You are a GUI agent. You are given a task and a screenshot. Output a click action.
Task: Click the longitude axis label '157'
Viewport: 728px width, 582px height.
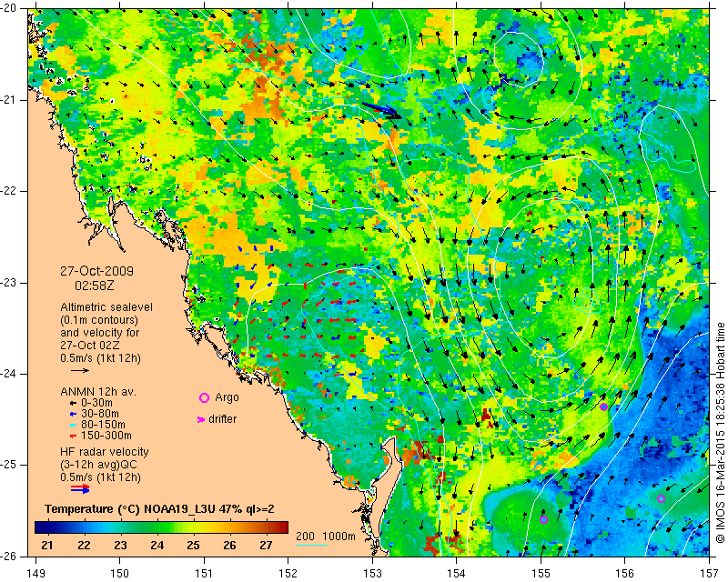[710, 574]
